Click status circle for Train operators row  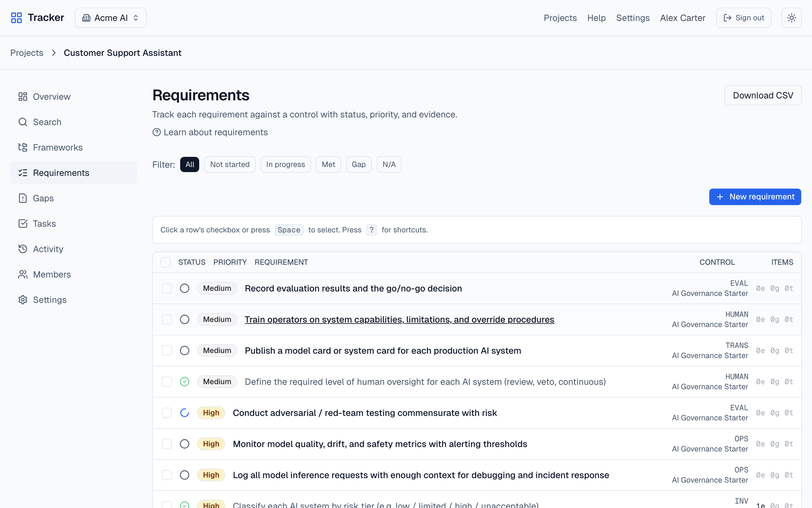pyautogui.click(x=185, y=319)
